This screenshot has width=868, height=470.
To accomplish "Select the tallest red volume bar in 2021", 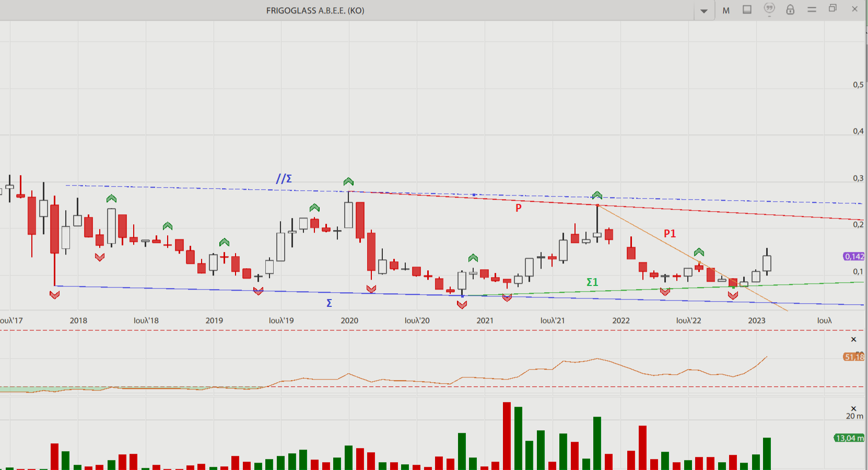I will (507, 436).
